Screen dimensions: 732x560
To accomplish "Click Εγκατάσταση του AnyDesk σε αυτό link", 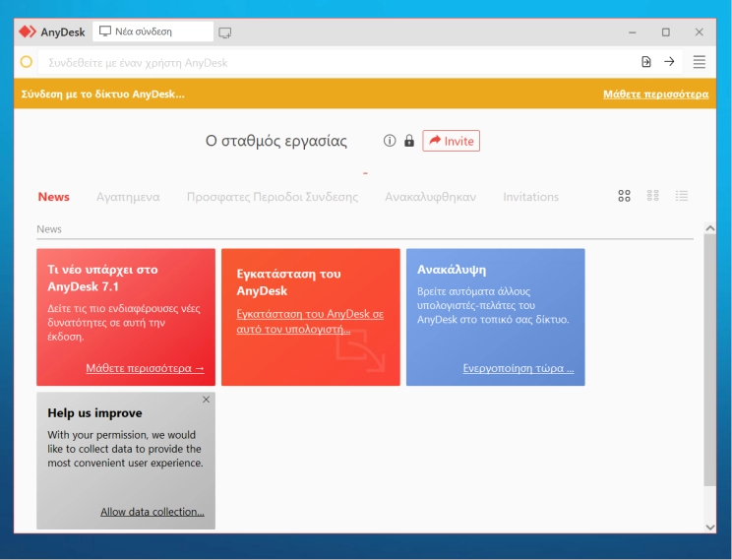I will coord(310,321).
